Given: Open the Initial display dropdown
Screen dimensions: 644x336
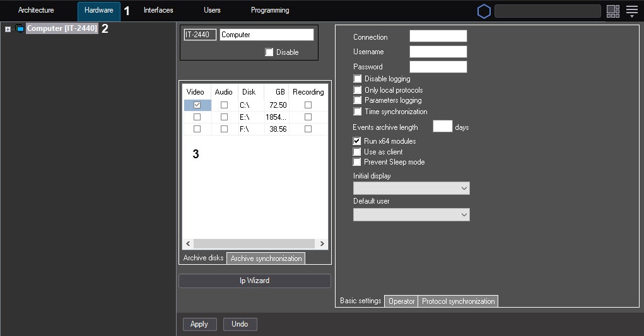Looking at the screenshot, I should coord(411,188).
